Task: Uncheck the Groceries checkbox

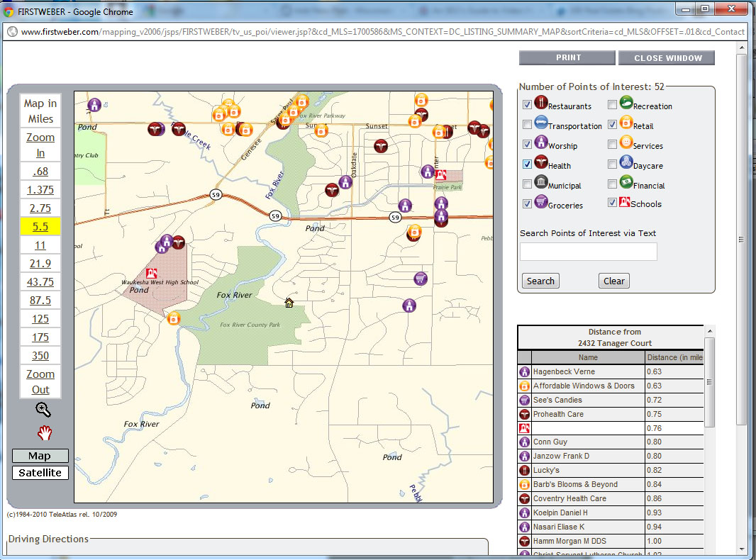Action: pyautogui.click(x=527, y=204)
